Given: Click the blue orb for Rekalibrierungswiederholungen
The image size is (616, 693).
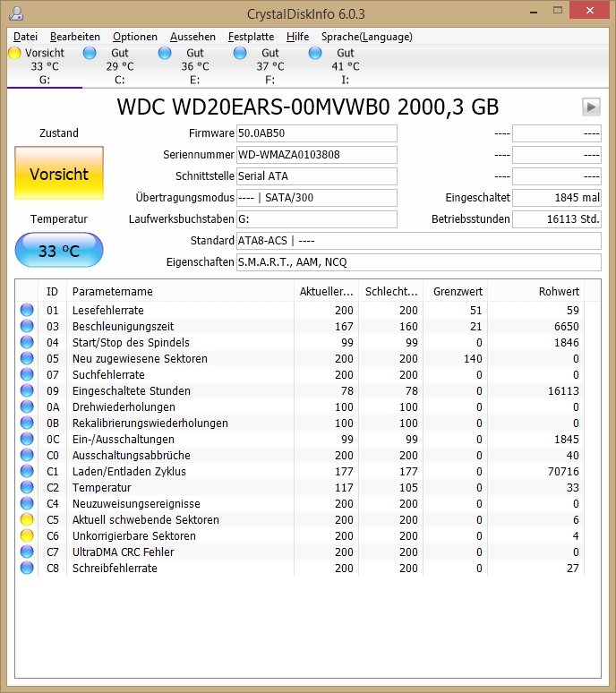Looking at the screenshot, I should point(27,423).
